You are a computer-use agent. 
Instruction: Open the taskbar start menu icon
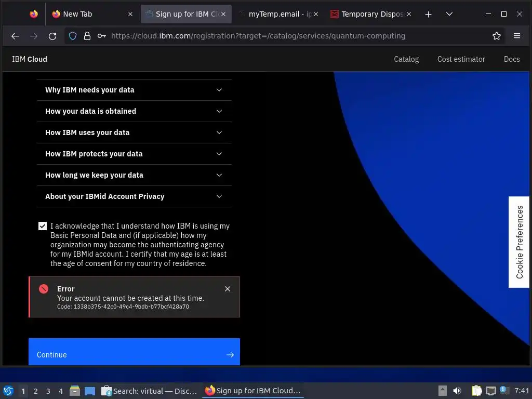pyautogui.click(x=8, y=391)
